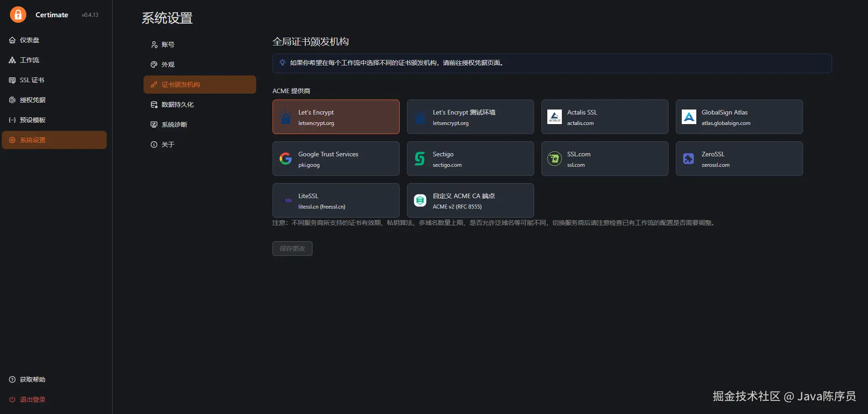Choose GlobalSign Atlas provider card
Image resolution: width=868 pixels, height=414 pixels.
click(739, 117)
